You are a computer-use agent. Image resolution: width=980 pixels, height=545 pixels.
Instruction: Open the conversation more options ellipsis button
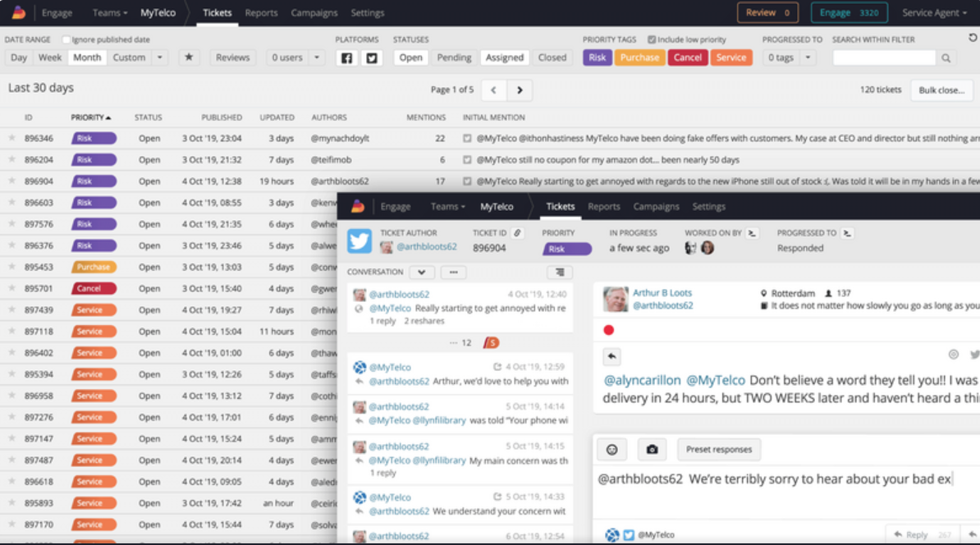pos(454,272)
